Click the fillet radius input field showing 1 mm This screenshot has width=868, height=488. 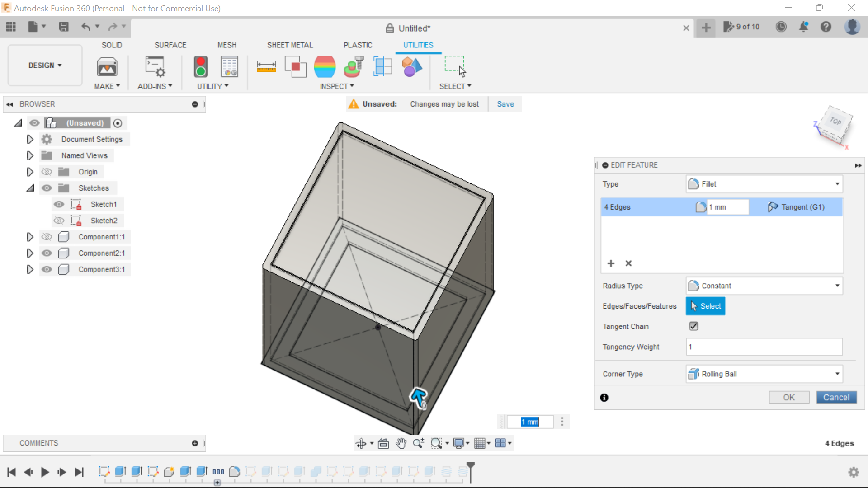[727, 206]
